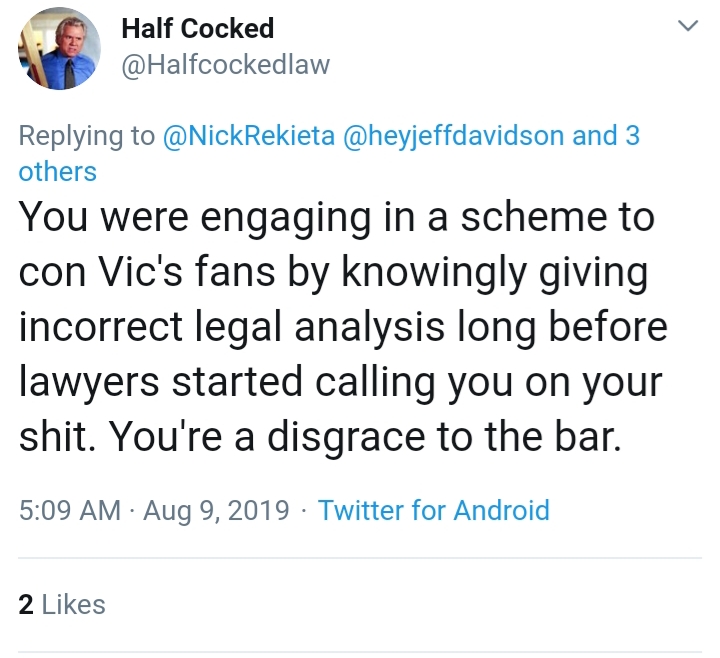
Task: Open the @Halfcockedlaw handle
Action: tap(225, 65)
